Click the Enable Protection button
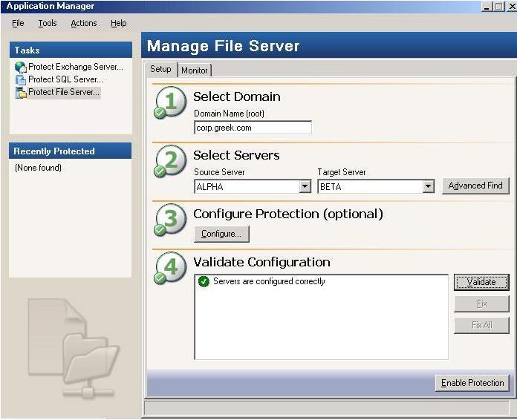 pos(472,383)
